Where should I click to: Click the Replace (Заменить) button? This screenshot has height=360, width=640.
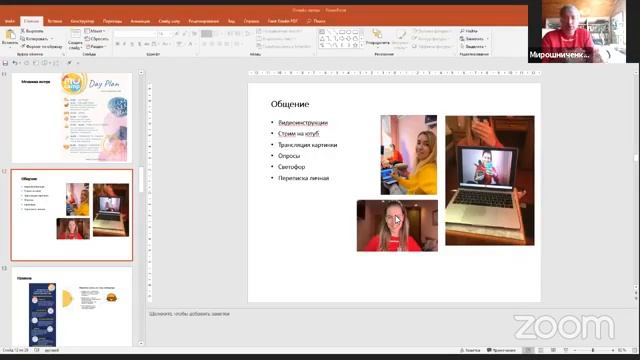pyautogui.click(x=473, y=39)
